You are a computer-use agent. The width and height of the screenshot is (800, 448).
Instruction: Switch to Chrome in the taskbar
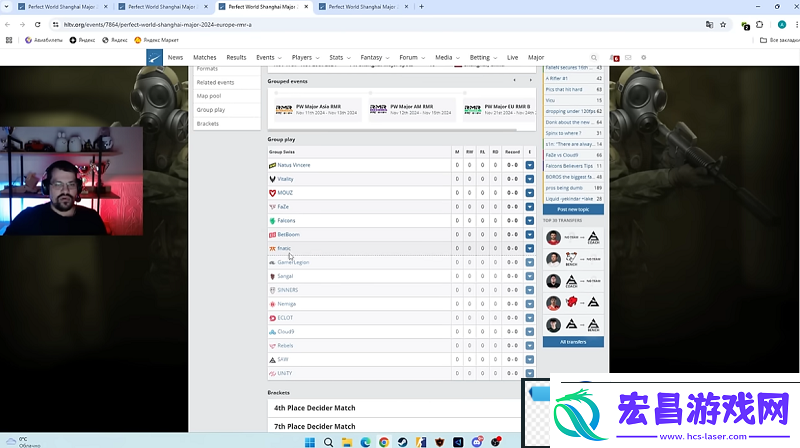(384, 442)
